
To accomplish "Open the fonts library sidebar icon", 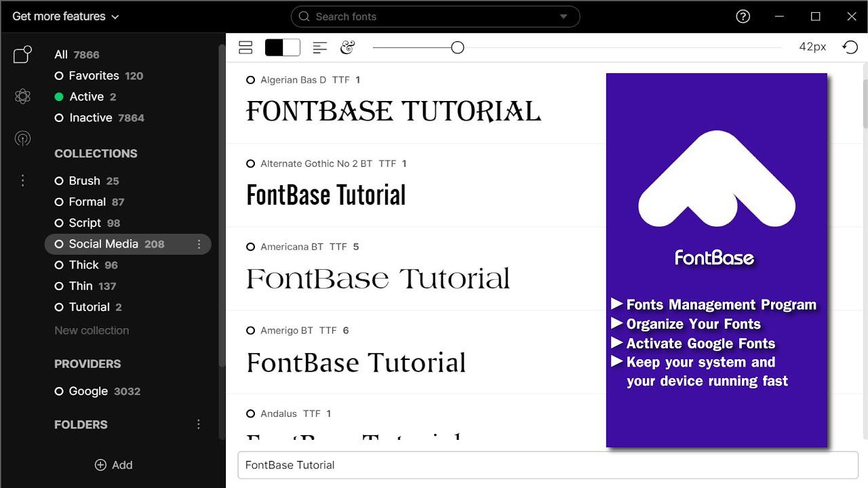I will [x=22, y=54].
